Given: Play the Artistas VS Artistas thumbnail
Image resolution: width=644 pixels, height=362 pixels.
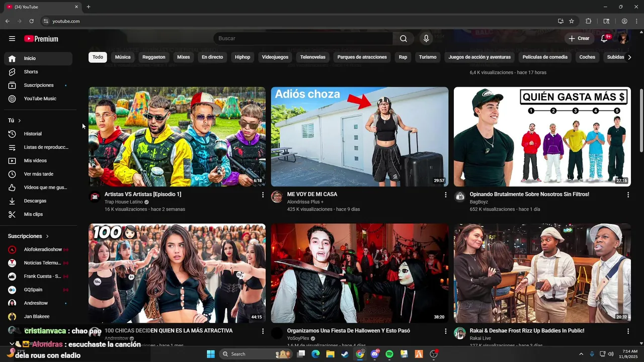Looking at the screenshot, I should (x=177, y=137).
